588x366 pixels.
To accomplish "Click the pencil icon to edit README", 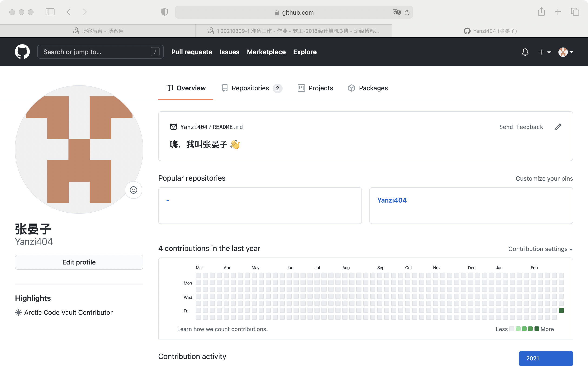I will pos(558,127).
